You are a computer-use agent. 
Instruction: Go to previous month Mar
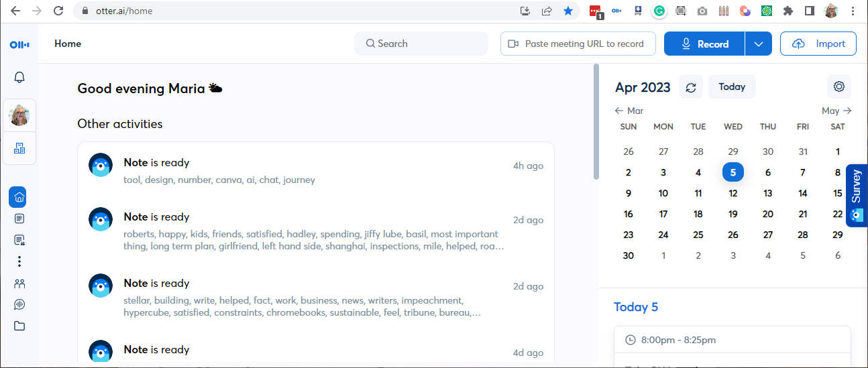(x=629, y=111)
